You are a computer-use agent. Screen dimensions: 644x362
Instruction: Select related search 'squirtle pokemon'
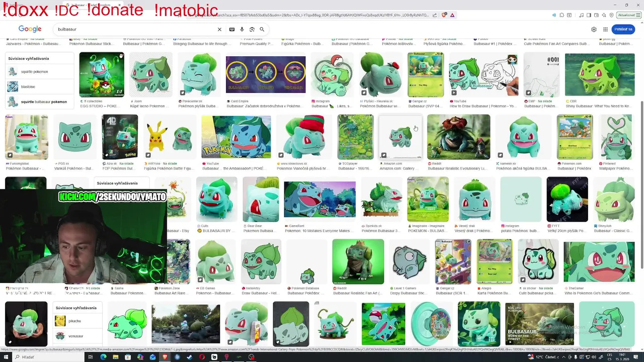tap(40, 71)
